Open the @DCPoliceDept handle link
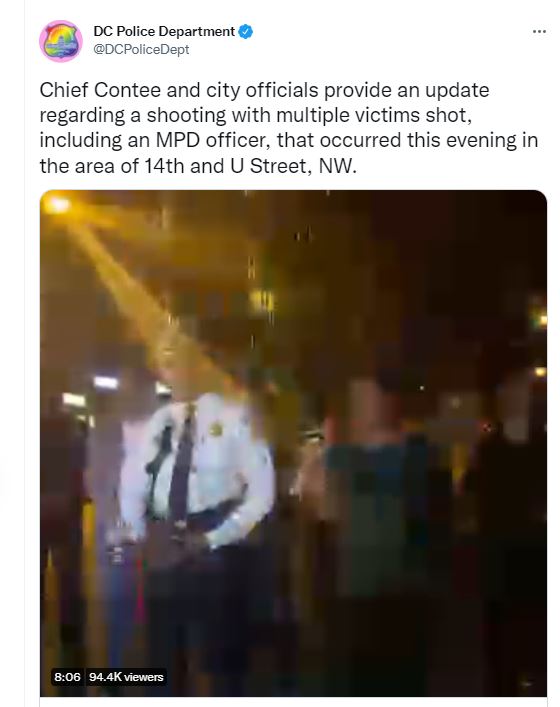560x707 pixels. click(141, 49)
